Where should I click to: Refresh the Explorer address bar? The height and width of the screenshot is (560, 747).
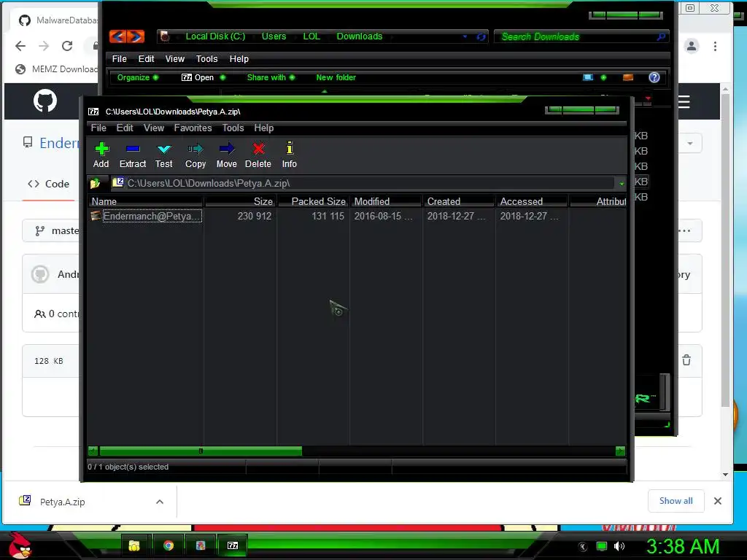tap(481, 36)
